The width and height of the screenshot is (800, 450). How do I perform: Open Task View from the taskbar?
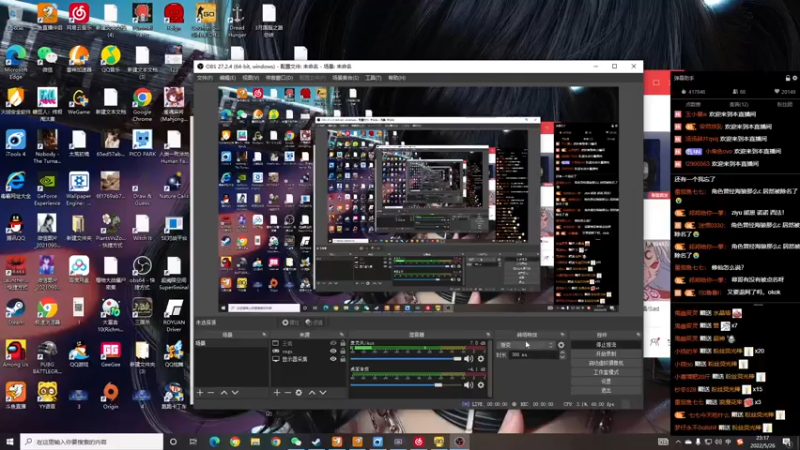[x=193, y=441]
